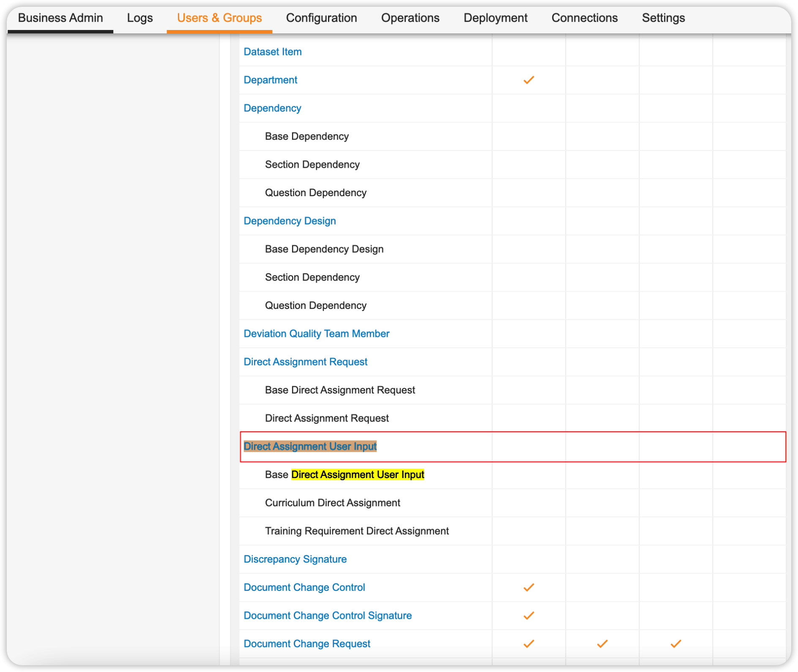Open the Deviation Quality Team Member link
The height and width of the screenshot is (672, 798).
[316, 334]
